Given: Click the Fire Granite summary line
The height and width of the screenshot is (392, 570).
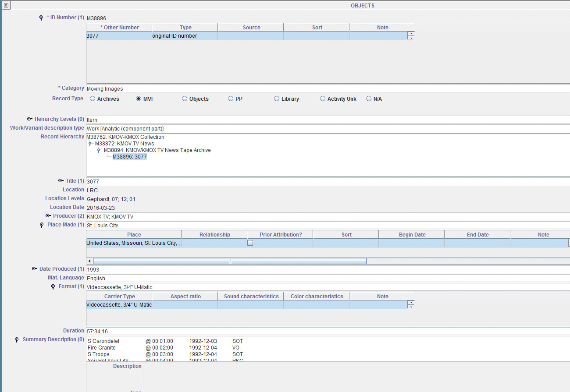Looking at the screenshot, I should click(164, 348).
